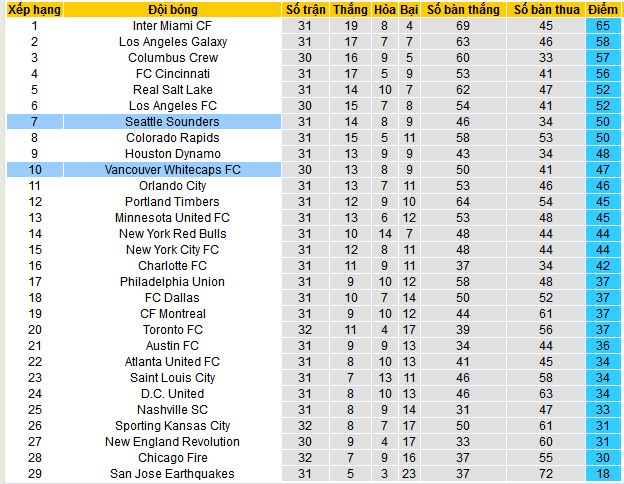Click the "Số bàn thua" column header
This screenshot has height=484, width=624.
click(x=545, y=9)
